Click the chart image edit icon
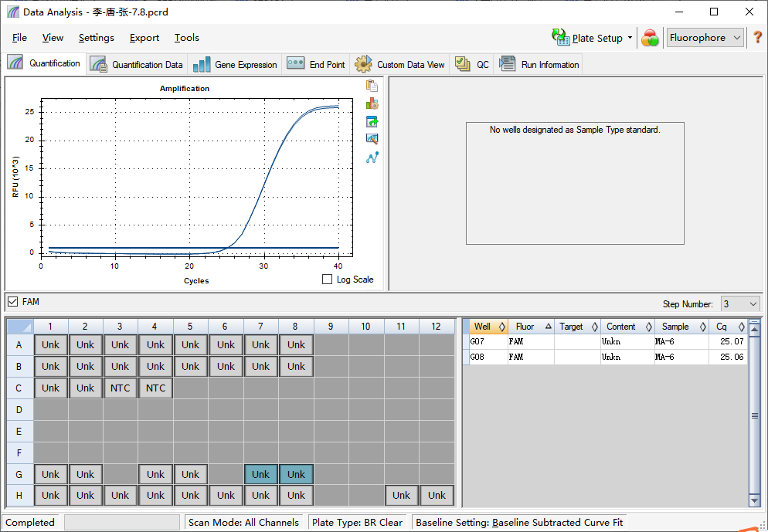 pyautogui.click(x=372, y=139)
